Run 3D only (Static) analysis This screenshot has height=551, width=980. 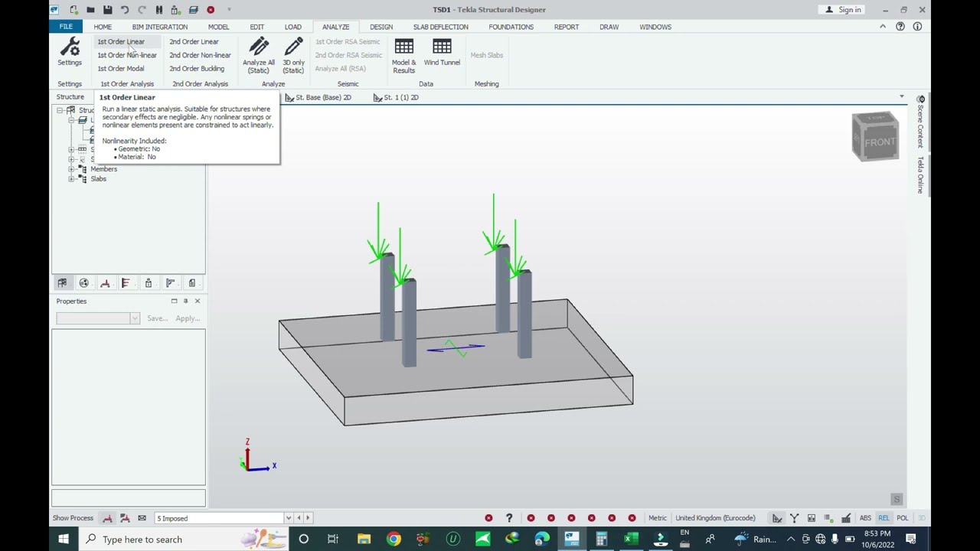[x=293, y=54]
